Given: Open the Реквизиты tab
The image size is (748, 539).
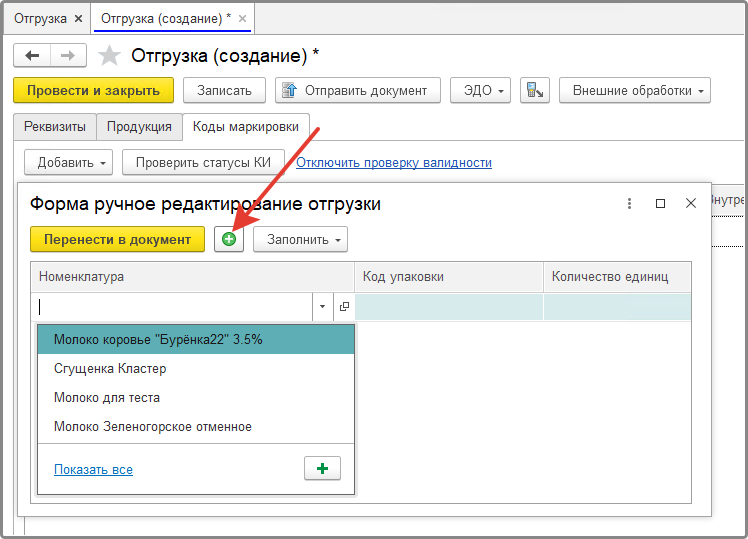Looking at the screenshot, I should tap(55, 126).
